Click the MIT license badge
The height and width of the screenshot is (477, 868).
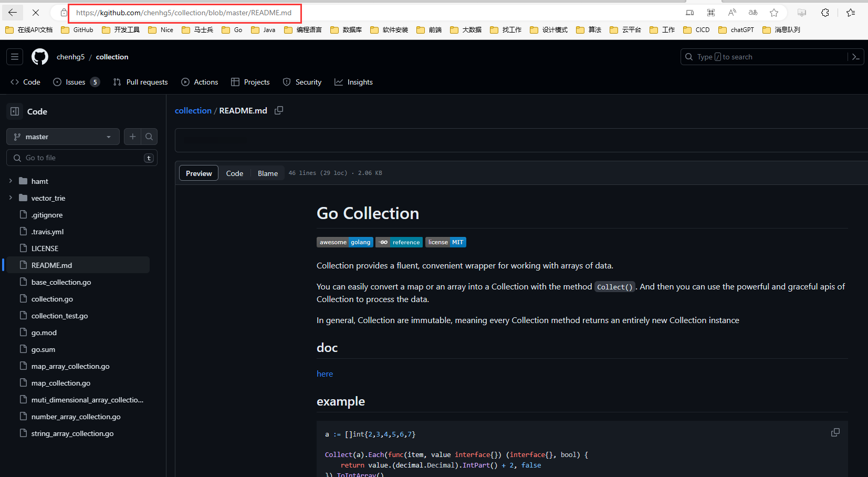coord(445,242)
